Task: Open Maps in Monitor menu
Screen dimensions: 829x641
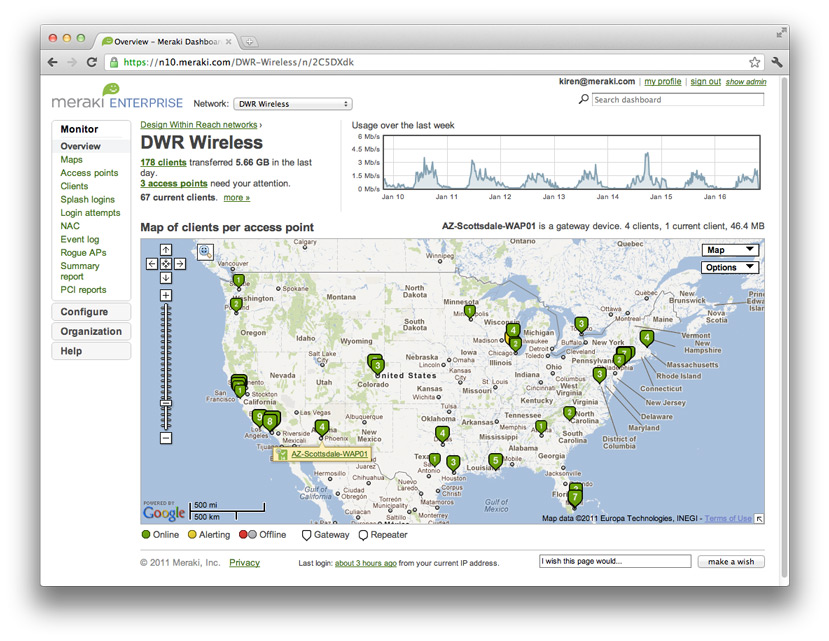Action: coord(71,159)
